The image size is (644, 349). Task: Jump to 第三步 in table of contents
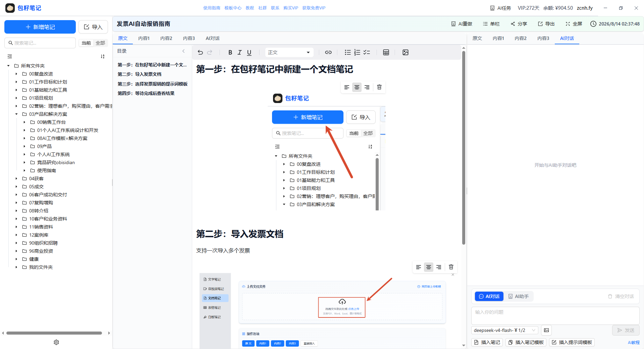[x=153, y=84]
